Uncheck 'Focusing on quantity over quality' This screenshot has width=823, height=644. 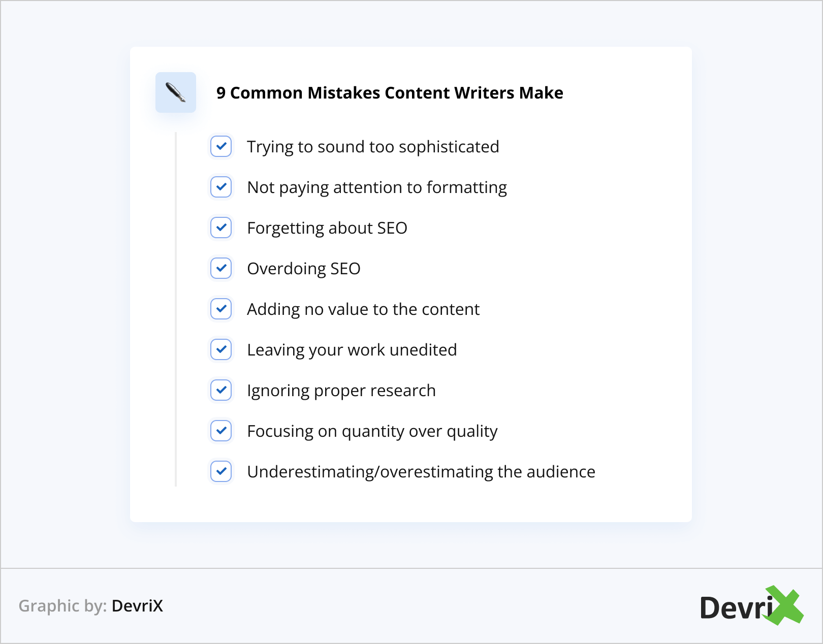point(221,431)
